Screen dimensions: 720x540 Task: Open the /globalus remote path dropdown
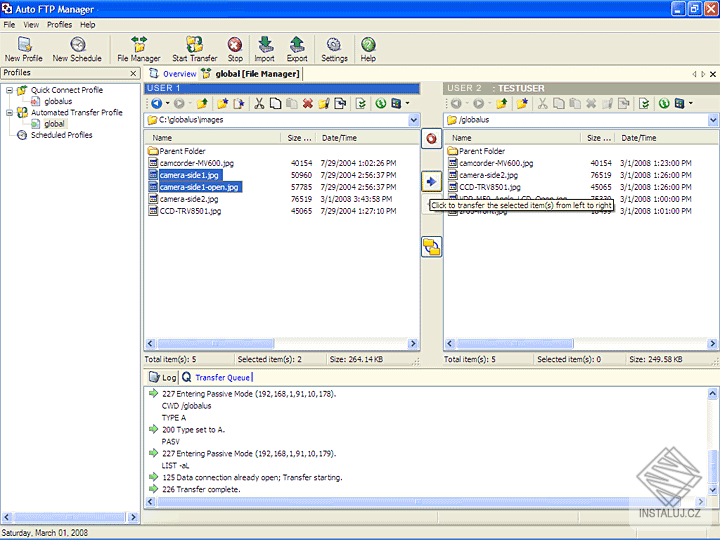coord(713,120)
